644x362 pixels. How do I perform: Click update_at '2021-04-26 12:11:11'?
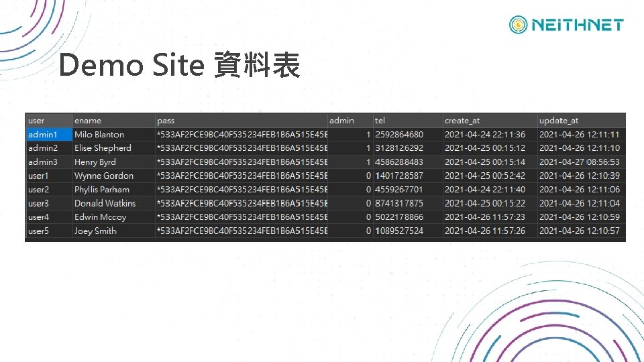[x=580, y=135]
